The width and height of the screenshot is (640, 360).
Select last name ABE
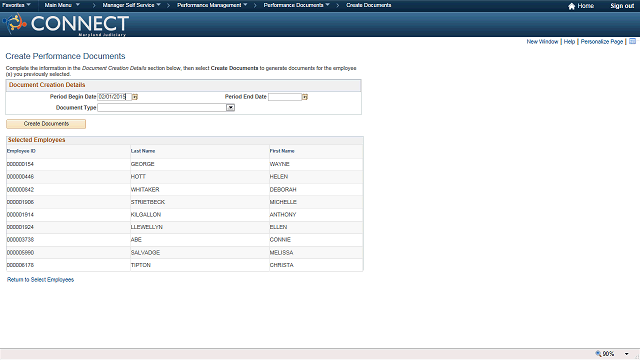(136, 240)
